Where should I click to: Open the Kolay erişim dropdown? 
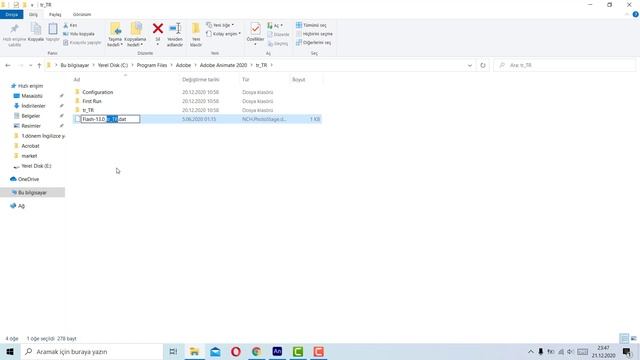[223, 34]
